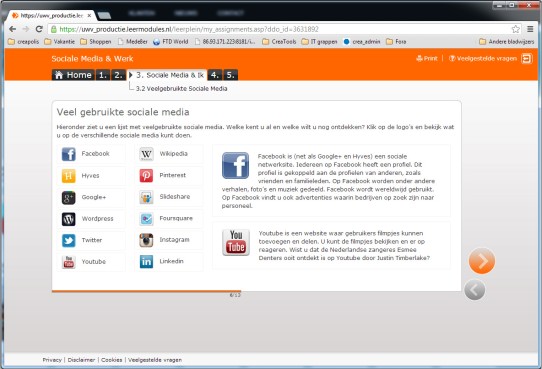Select tab 3. Sociale Media & Ik

167,75
